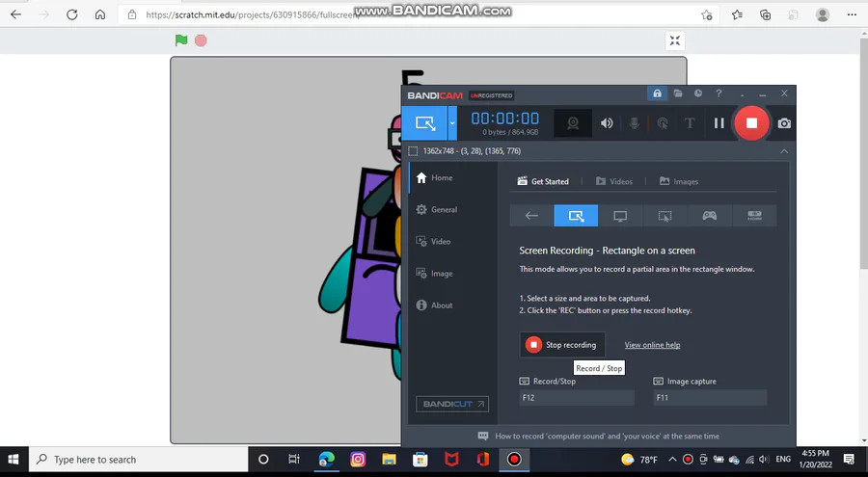Click browser back button
The width and height of the screenshot is (868, 477).
(x=15, y=15)
